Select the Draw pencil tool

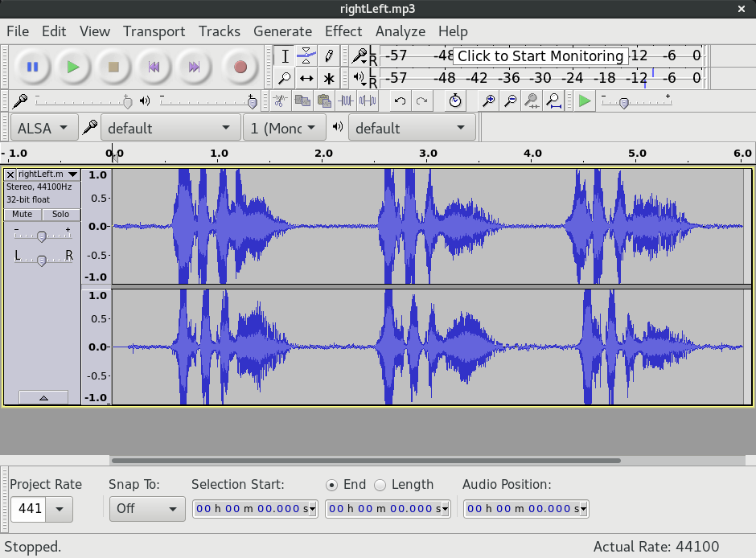point(329,56)
